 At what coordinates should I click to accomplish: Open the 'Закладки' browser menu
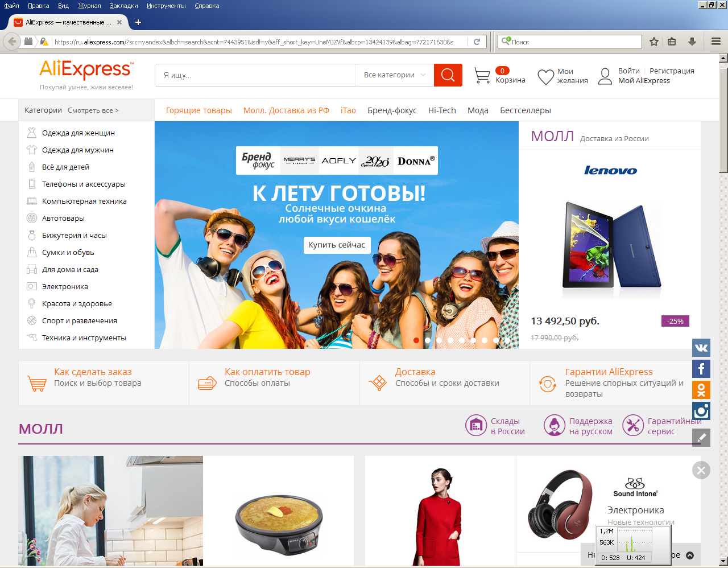coord(123,6)
